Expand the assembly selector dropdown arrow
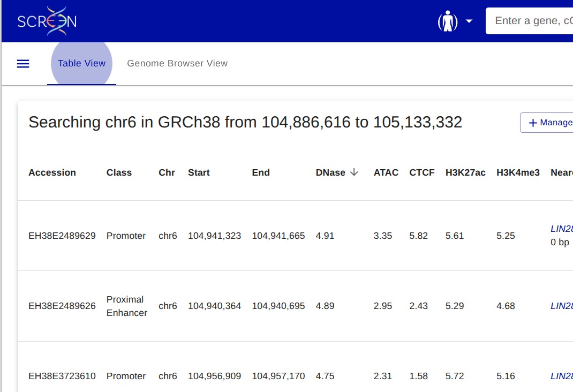573x392 pixels. pos(469,21)
